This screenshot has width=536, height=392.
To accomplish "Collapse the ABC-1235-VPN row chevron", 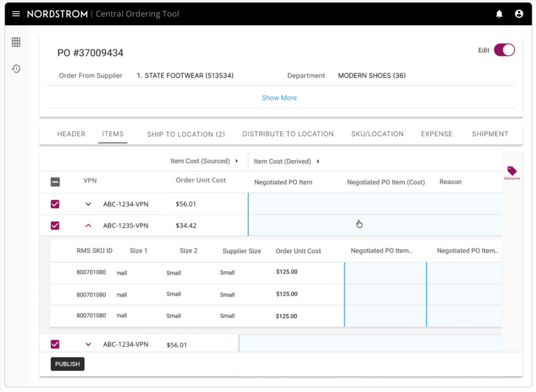I will click(88, 226).
